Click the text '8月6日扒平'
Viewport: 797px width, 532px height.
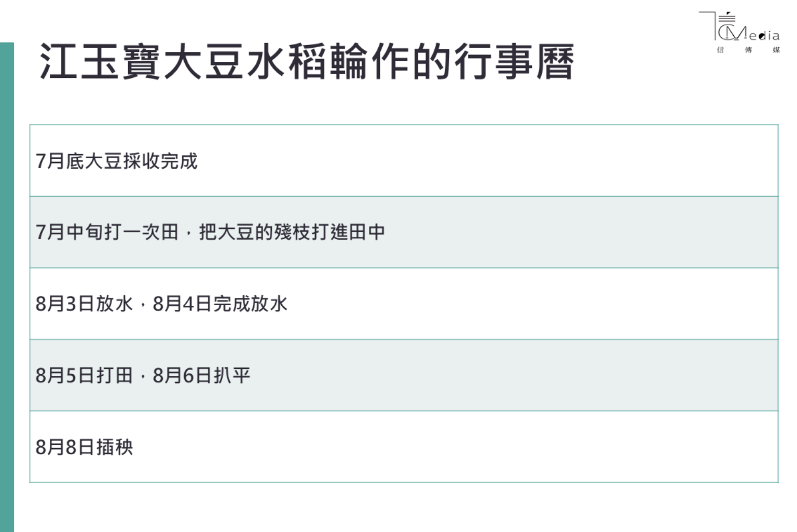pos(201,375)
